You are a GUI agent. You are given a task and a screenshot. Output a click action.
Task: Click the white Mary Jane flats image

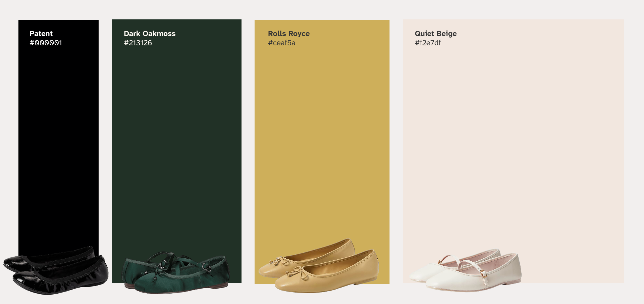(465, 270)
